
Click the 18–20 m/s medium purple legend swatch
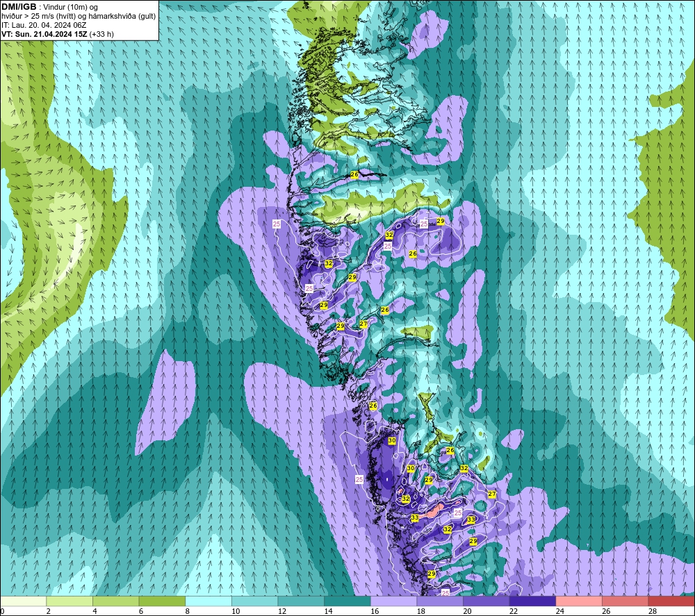click(x=440, y=601)
